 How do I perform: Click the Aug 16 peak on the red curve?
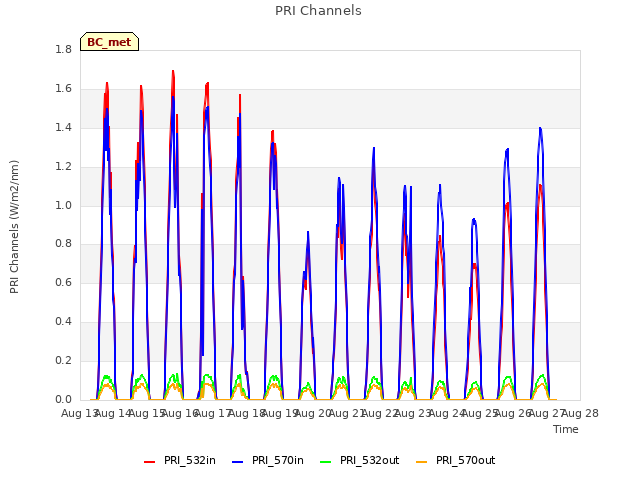tap(173, 71)
